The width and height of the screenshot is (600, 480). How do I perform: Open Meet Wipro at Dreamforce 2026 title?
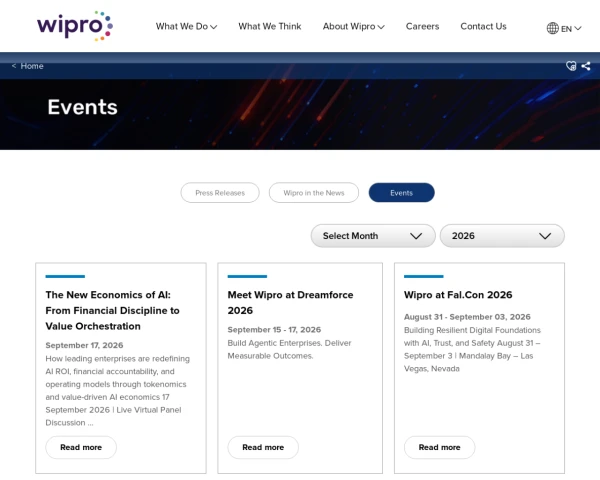(290, 302)
